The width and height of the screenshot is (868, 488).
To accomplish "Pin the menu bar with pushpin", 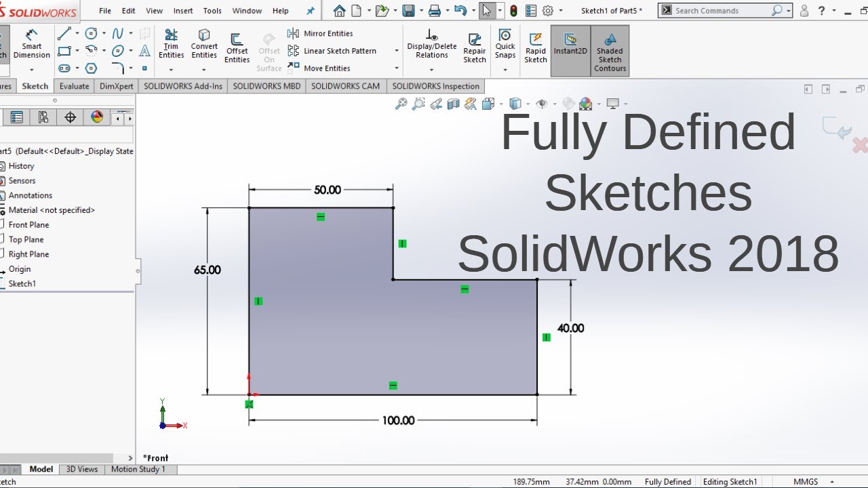I will (x=311, y=11).
